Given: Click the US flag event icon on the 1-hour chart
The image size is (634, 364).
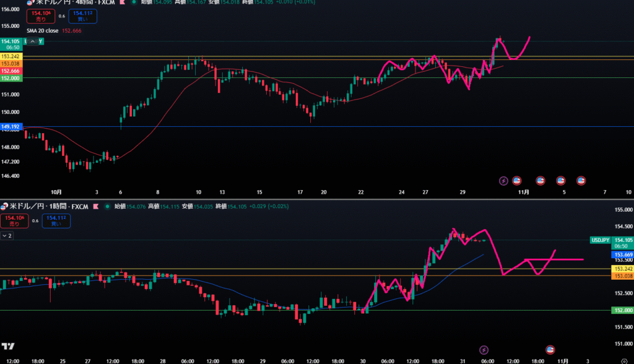Looking at the screenshot, I should tap(549, 350).
